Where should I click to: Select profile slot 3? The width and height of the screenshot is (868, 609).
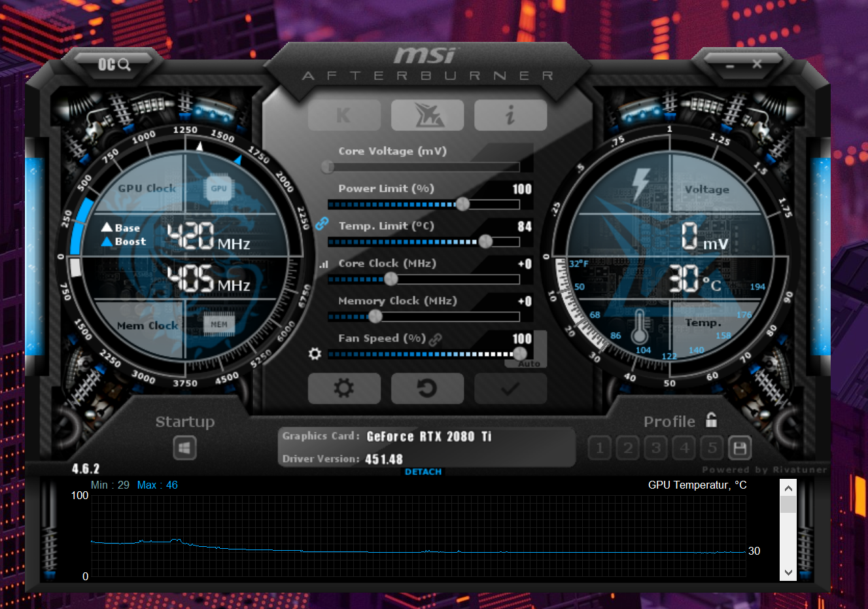pos(656,448)
